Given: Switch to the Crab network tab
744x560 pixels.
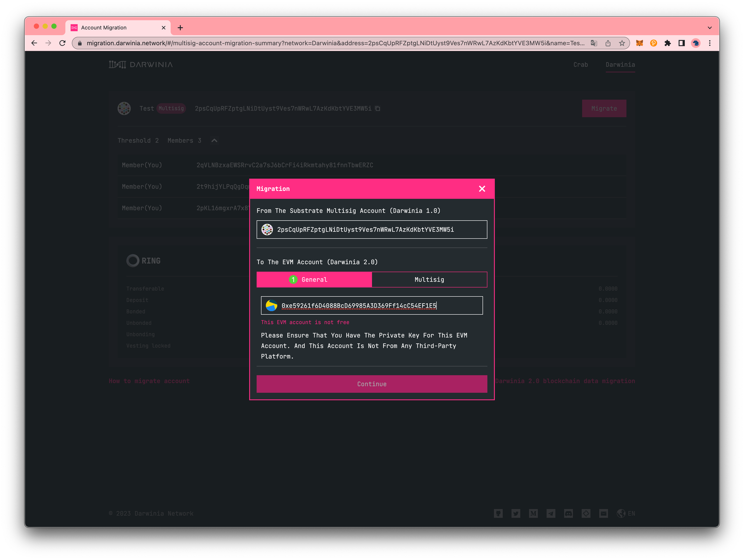Looking at the screenshot, I should [580, 65].
